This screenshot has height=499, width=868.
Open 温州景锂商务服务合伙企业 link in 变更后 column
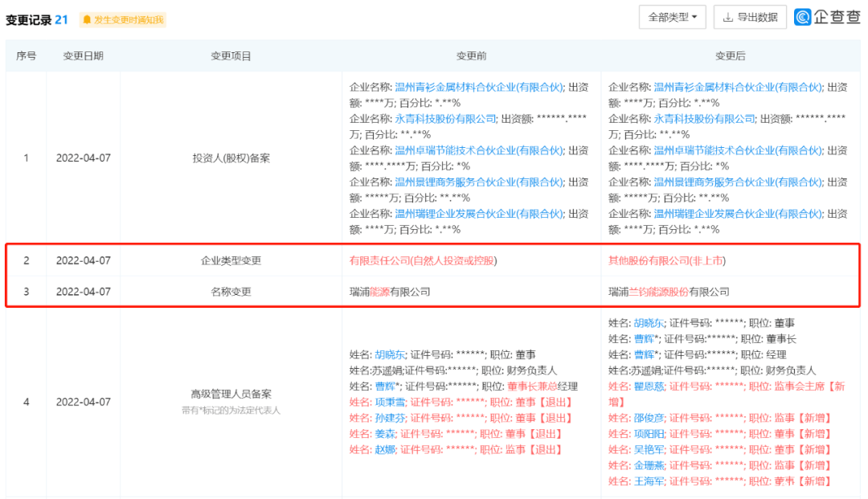point(737,182)
